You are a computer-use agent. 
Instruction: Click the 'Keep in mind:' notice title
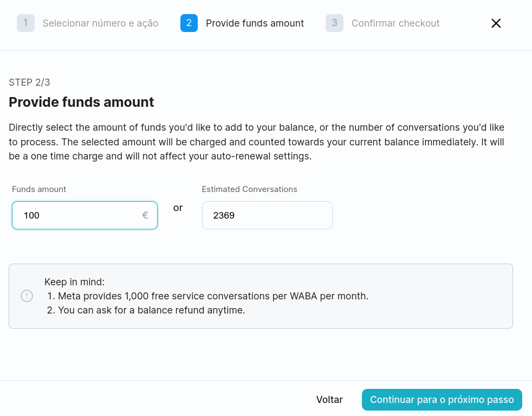(75, 282)
